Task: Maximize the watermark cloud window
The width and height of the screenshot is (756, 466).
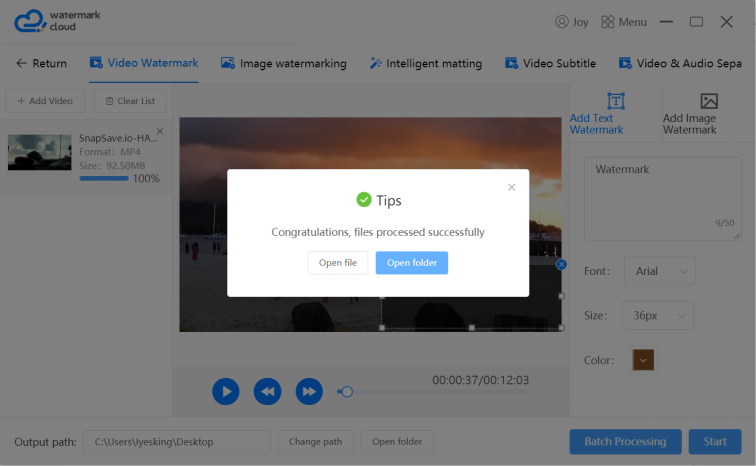Action: pyautogui.click(x=696, y=22)
